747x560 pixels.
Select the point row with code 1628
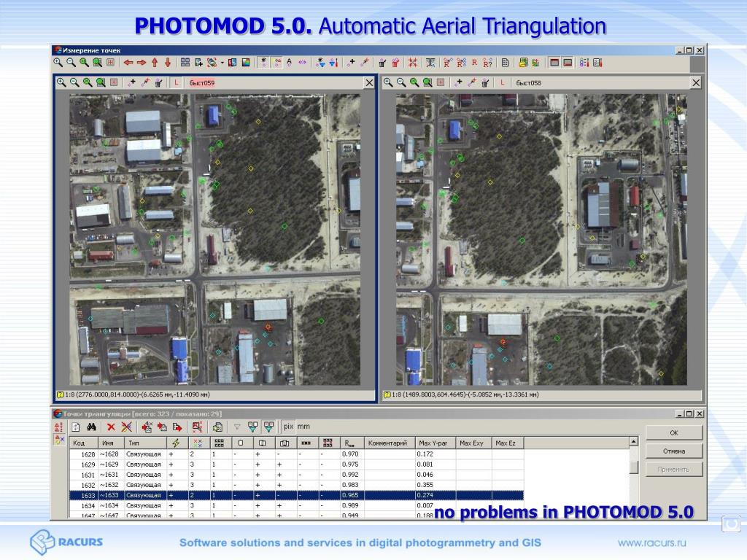point(296,454)
